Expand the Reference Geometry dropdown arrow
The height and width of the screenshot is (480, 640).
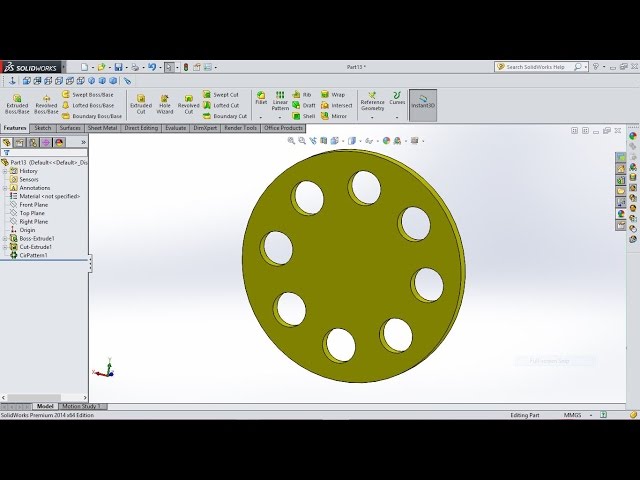tap(372, 118)
